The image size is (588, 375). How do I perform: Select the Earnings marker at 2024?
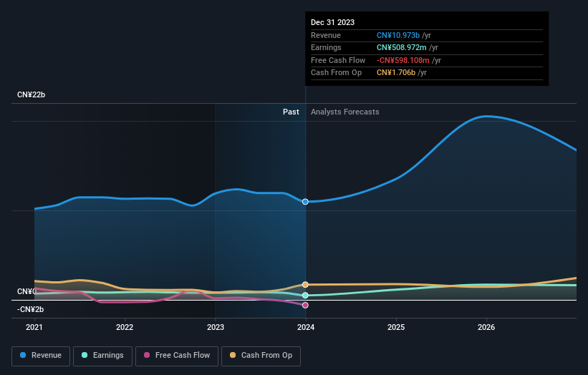tap(305, 295)
